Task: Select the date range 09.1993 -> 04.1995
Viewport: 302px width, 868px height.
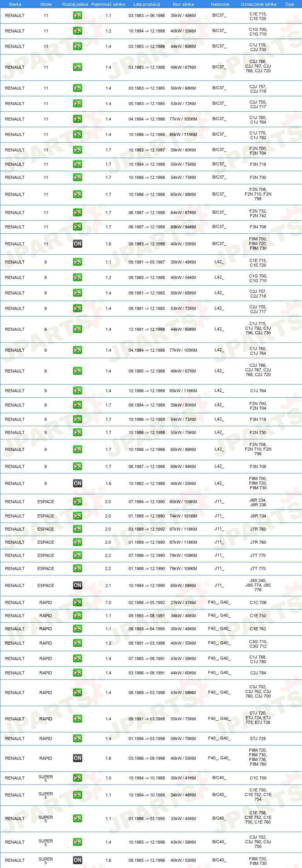Action: point(147,629)
